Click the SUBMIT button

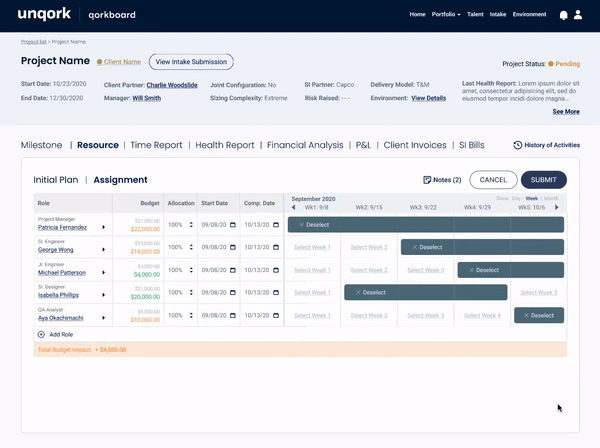pos(543,180)
